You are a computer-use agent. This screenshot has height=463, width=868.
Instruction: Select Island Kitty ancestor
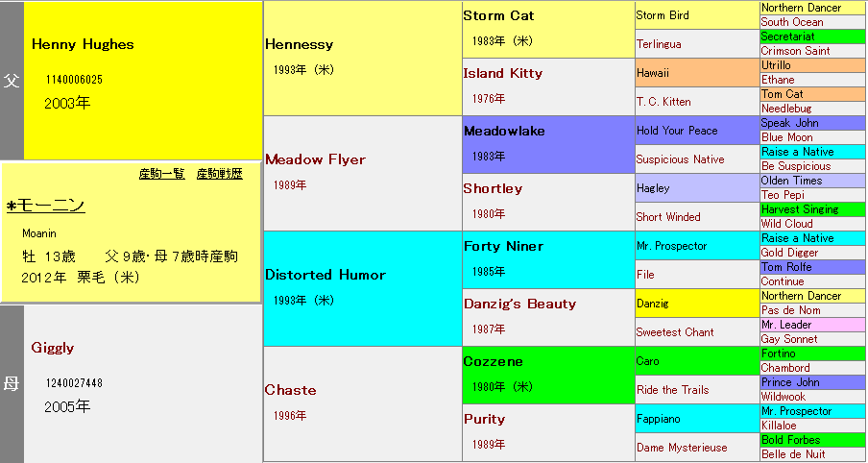pos(502,73)
